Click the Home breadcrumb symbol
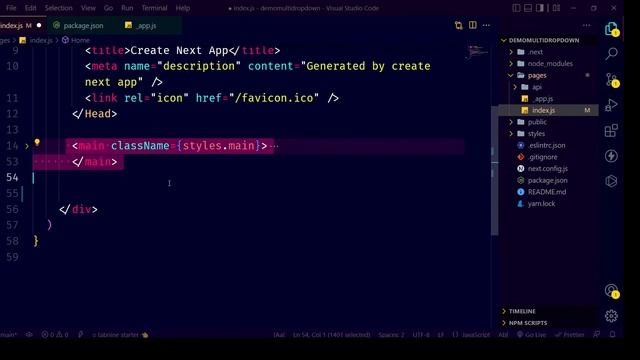Viewport: 640px width, 360px height. [x=76, y=40]
